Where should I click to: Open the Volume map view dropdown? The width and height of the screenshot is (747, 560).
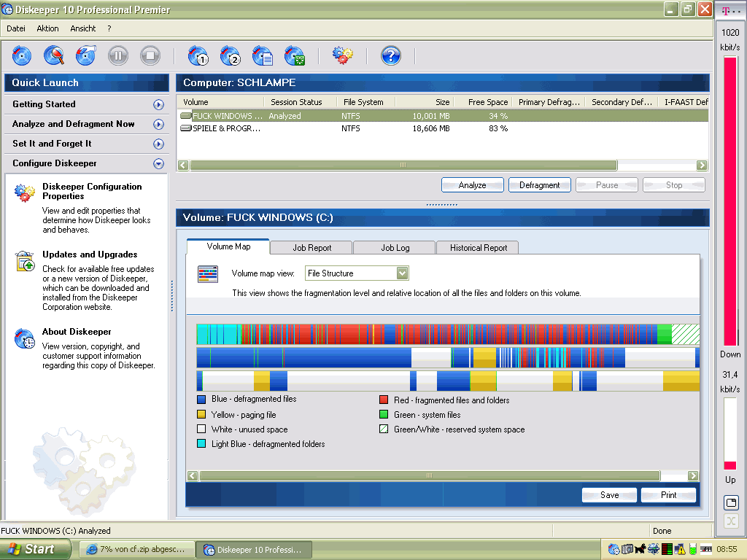(x=402, y=273)
